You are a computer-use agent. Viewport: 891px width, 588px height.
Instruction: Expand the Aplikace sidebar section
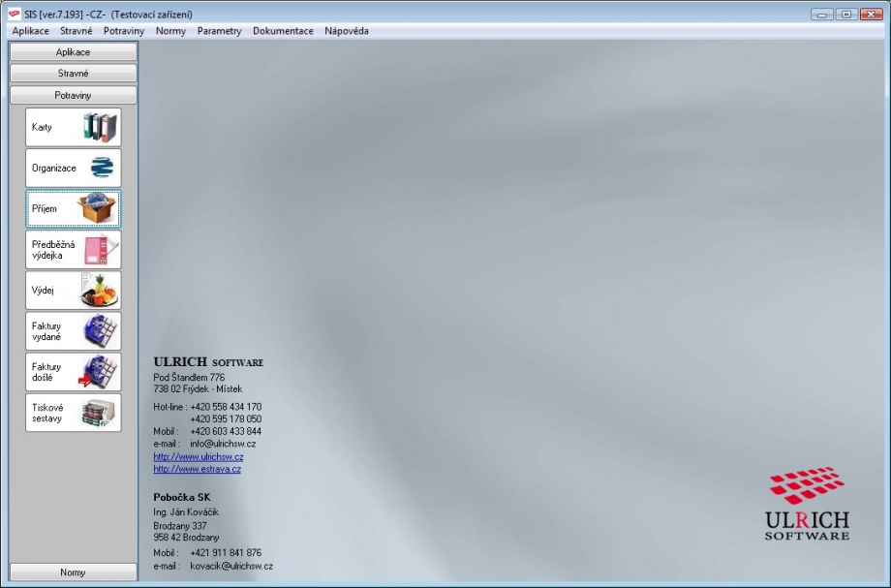point(74,51)
